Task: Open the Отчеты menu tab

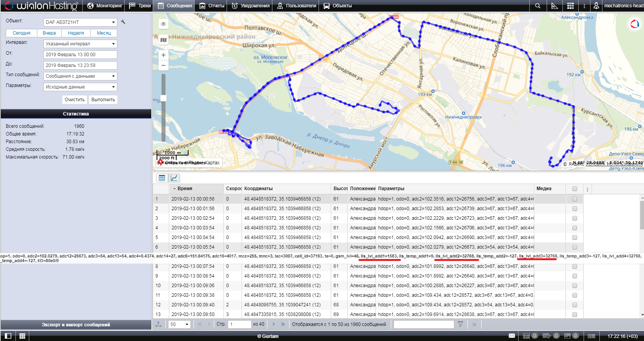Action: point(212,6)
